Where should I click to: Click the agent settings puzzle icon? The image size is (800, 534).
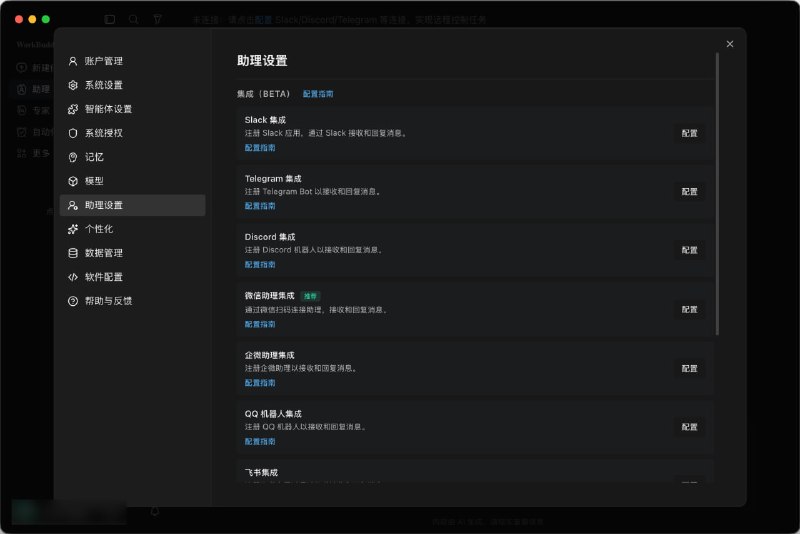coord(73,109)
